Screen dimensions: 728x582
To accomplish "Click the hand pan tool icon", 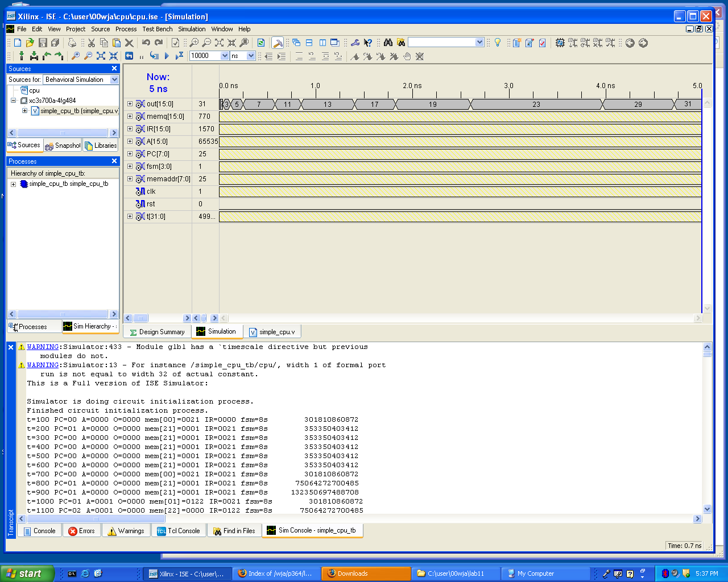I will (407, 56).
